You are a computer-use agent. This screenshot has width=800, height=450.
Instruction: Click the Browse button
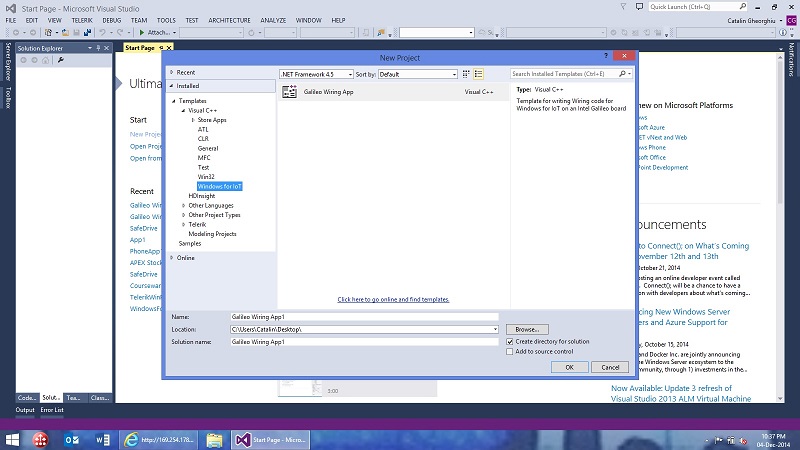[527, 330]
